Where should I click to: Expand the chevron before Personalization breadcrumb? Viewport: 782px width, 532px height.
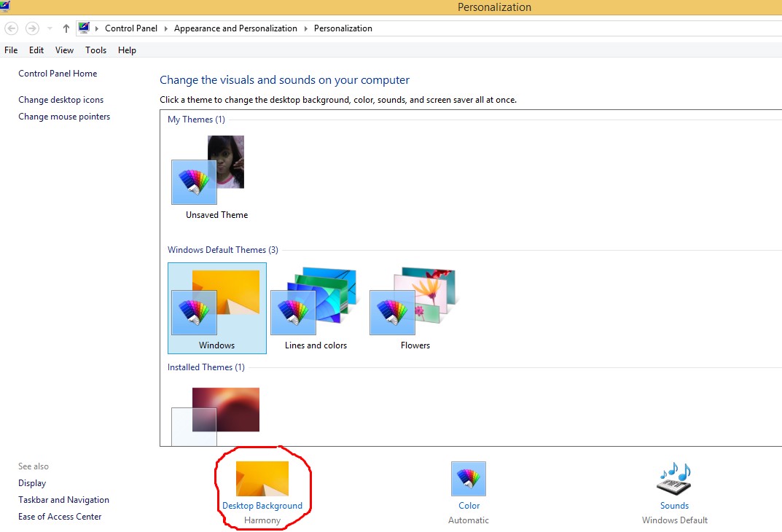click(305, 28)
